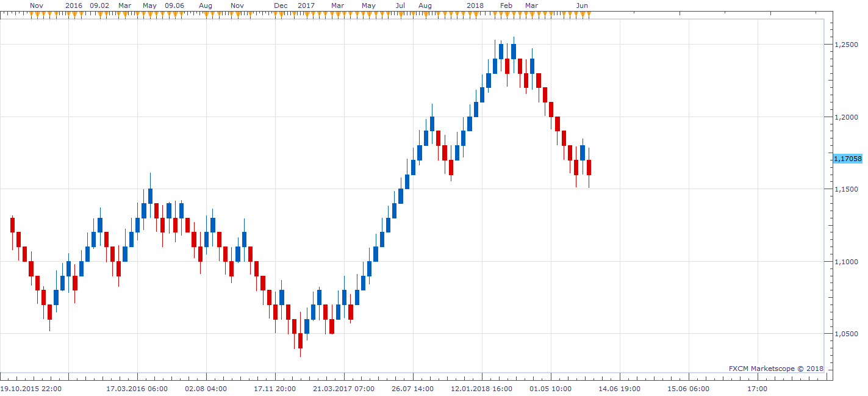Click the 19.10.2015 22:00 time axis label
The image size is (868, 396).
click(x=30, y=388)
